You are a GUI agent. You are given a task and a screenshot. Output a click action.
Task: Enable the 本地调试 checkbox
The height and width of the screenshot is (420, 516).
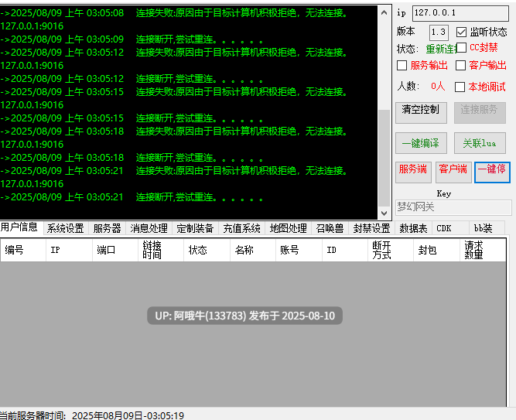click(460, 87)
